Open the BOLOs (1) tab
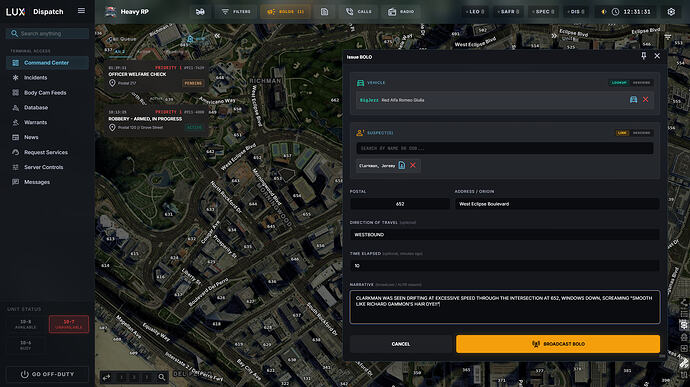 coord(286,12)
